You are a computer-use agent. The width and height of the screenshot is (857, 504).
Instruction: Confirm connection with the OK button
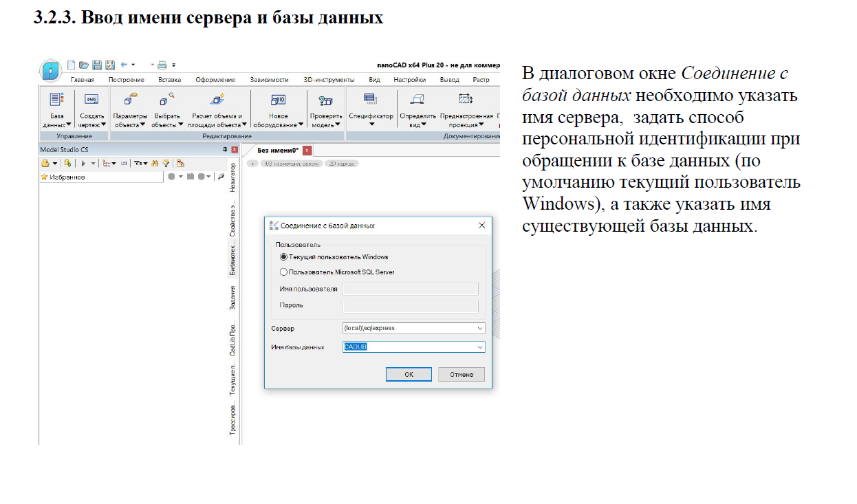tap(409, 375)
